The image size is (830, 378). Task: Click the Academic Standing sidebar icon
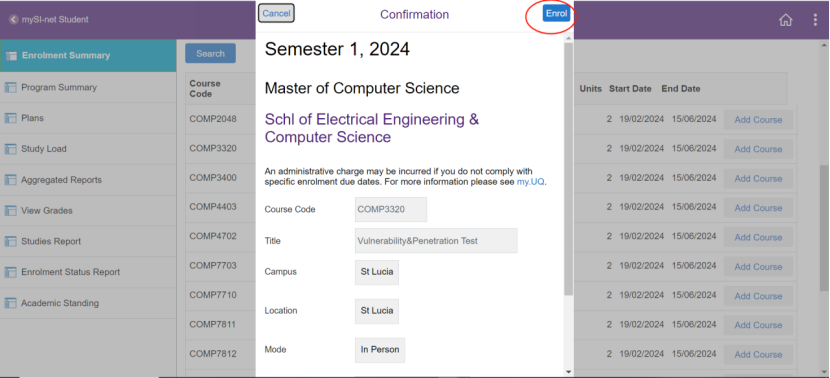11,303
